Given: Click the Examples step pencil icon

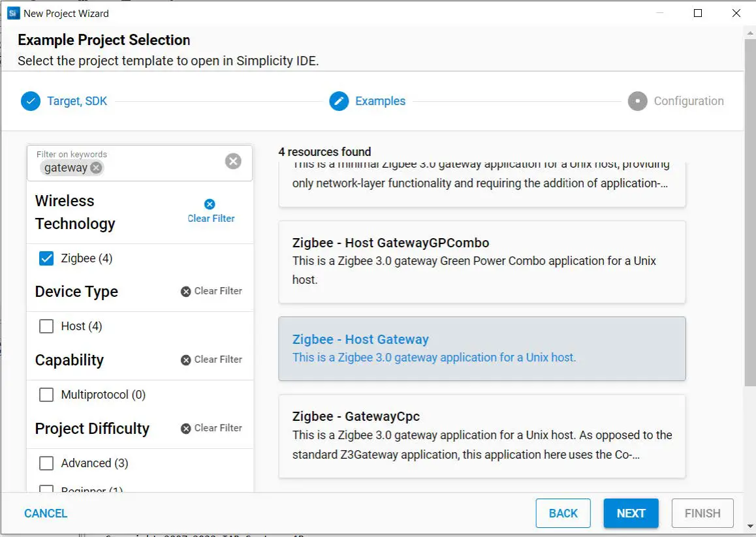Looking at the screenshot, I should point(339,101).
